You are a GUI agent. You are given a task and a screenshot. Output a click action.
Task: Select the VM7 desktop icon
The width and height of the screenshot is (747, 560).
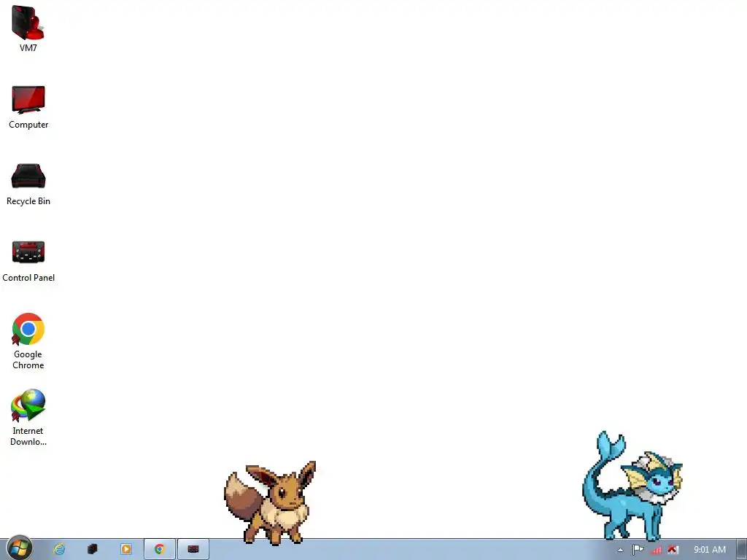28,28
